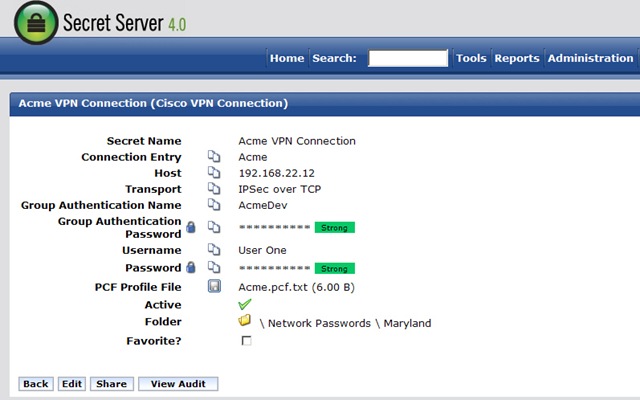Click the panel title Acme VPN Connection header
This screenshot has height=400, width=640.
coord(153,103)
